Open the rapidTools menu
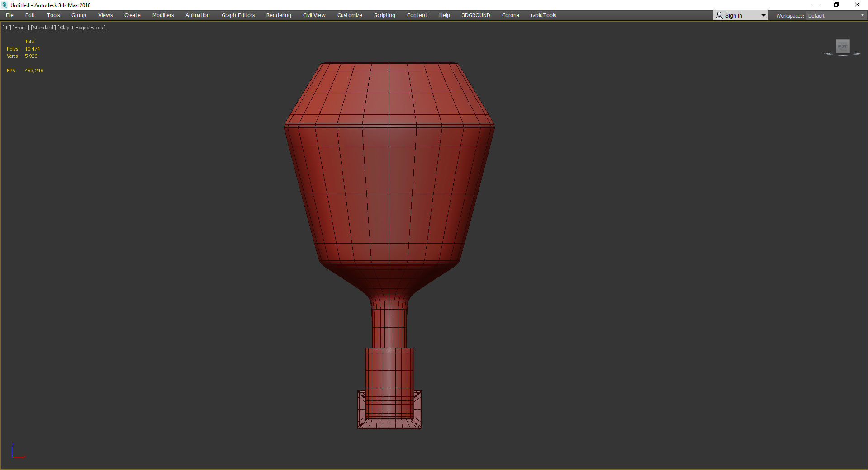 click(543, 15)
